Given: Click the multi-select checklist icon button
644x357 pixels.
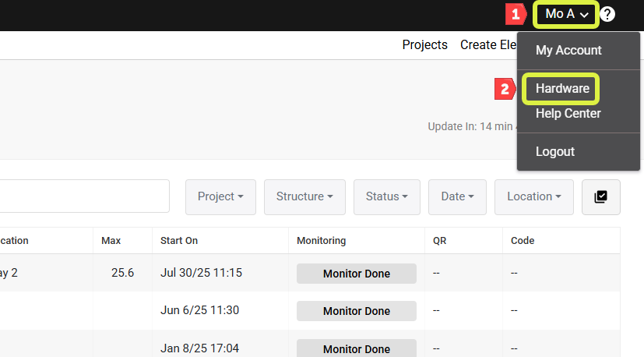Looking at the screenshot, I should (601, 196).
